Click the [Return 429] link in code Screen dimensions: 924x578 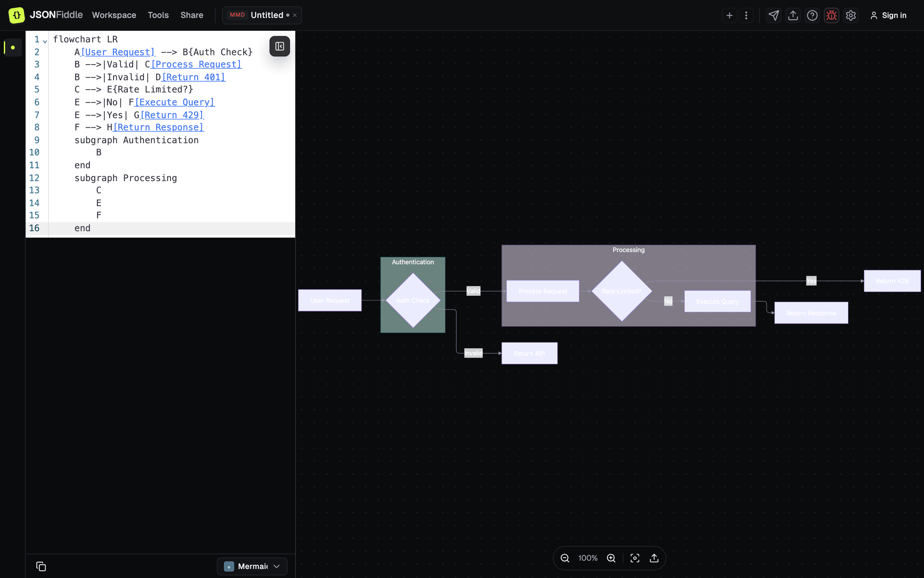(x=172, y=115)
